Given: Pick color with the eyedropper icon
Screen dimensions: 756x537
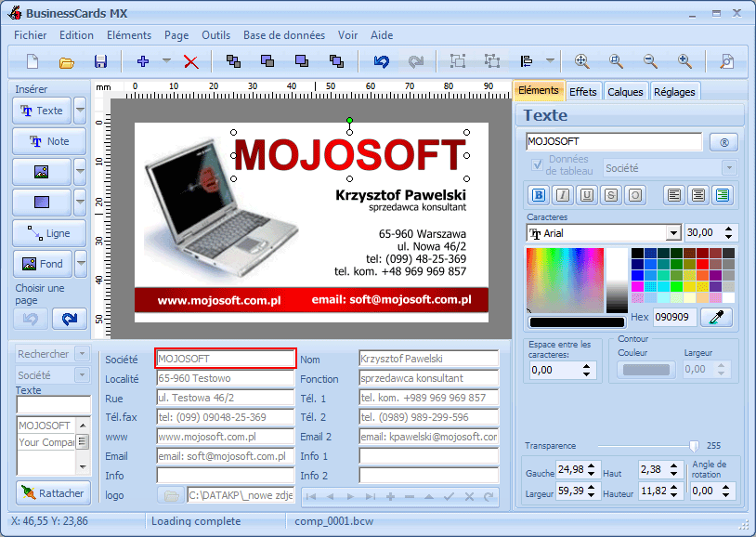Looking at the screenshot, I should 716,317.
